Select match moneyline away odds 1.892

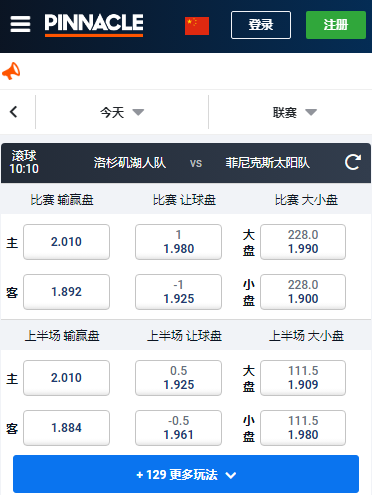[x=66, y=292]
